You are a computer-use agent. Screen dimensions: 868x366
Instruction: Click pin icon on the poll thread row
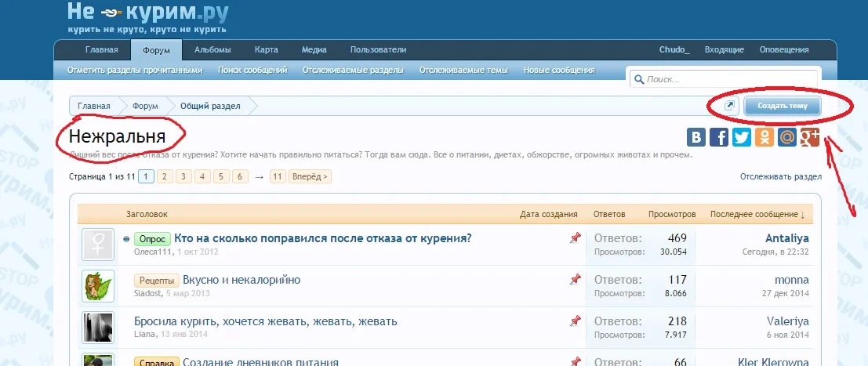click(576, 238)
